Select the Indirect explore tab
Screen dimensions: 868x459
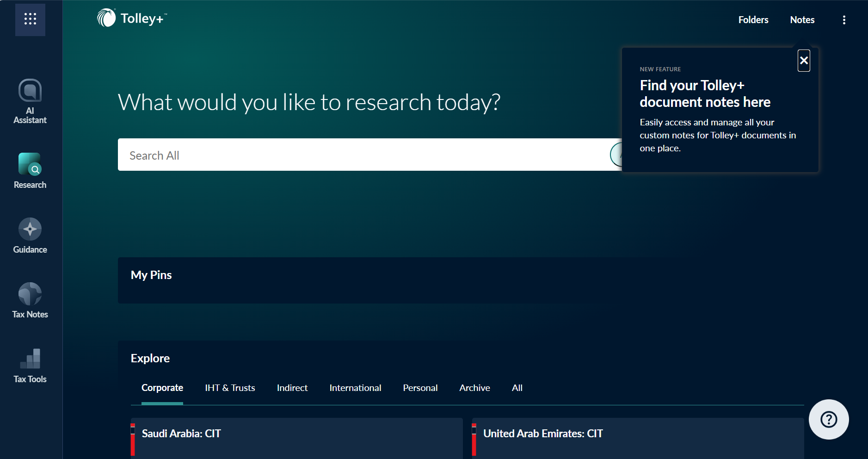point(292,388)
